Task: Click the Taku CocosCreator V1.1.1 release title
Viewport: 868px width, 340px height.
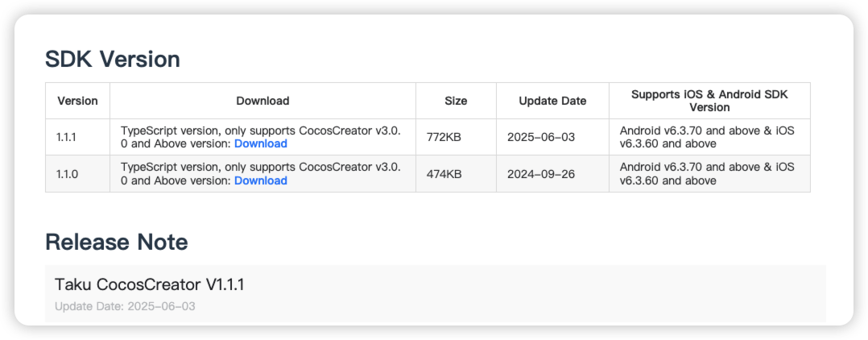Action: (x=150, y=284)
